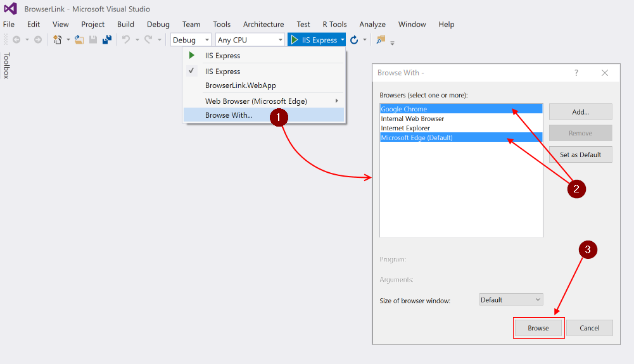Open the vertical Toolbox side panel tab
The height and width of the screenshot is (364, 634).
6,65
